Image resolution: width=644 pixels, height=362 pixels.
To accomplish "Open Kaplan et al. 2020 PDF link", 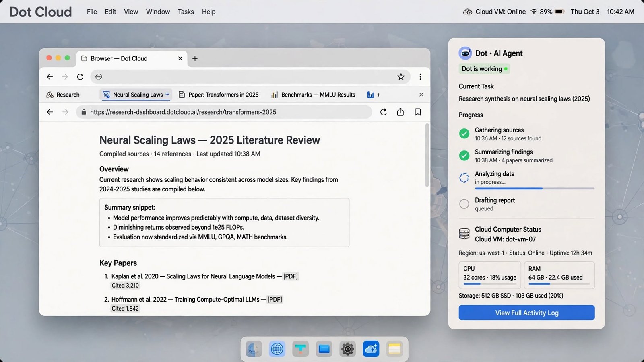I will pyautogui.click(x=291, y=276).
